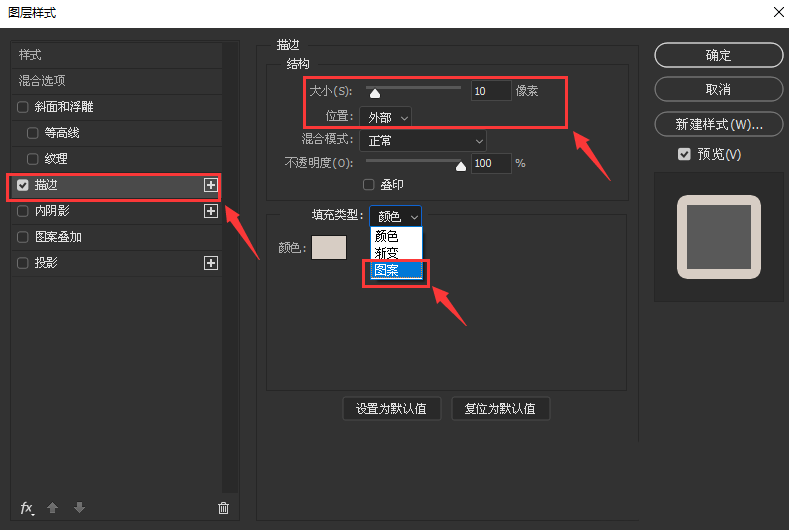Move effect down with down arrow icon

point(79,507)
